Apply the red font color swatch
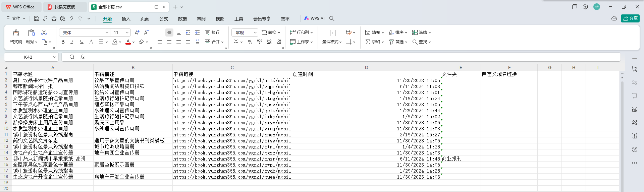 [x=128, y=42]
